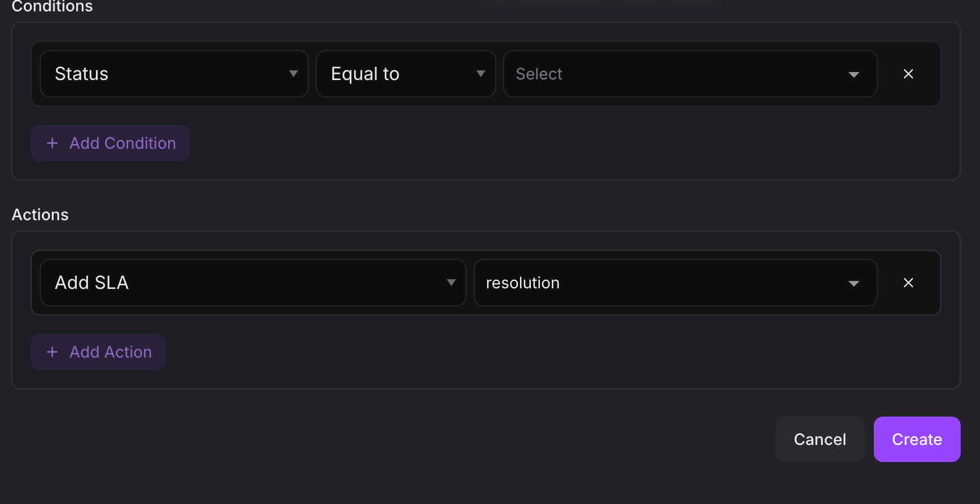Screen dimensions: 980x504
Task: Click the Equal to dropdown arrow icon
Action: (x=480, y=74)
